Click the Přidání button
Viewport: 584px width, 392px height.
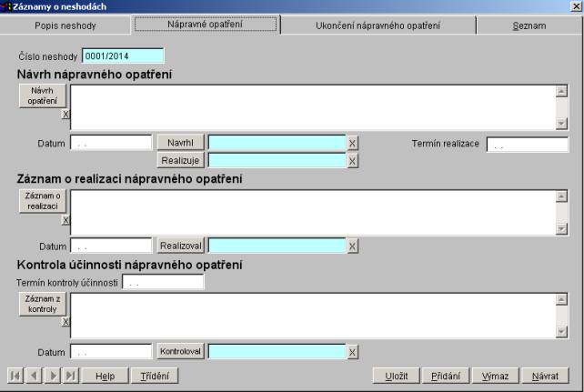point(445,376)
